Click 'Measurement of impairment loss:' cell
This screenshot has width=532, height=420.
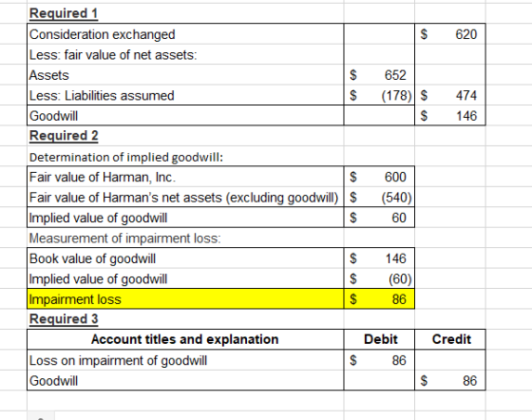tap(185, 238)
